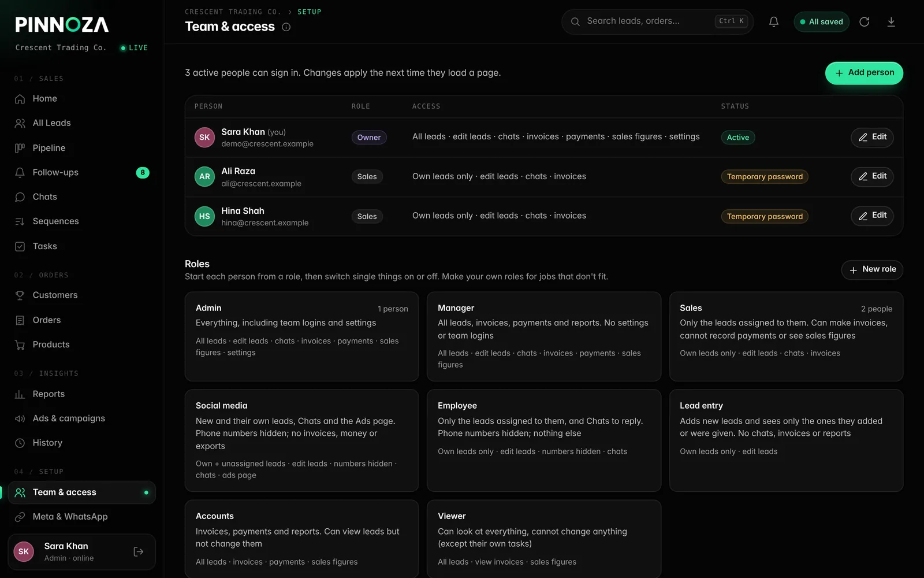
Task: Go to Pipeline page
Action: point(81,148)
